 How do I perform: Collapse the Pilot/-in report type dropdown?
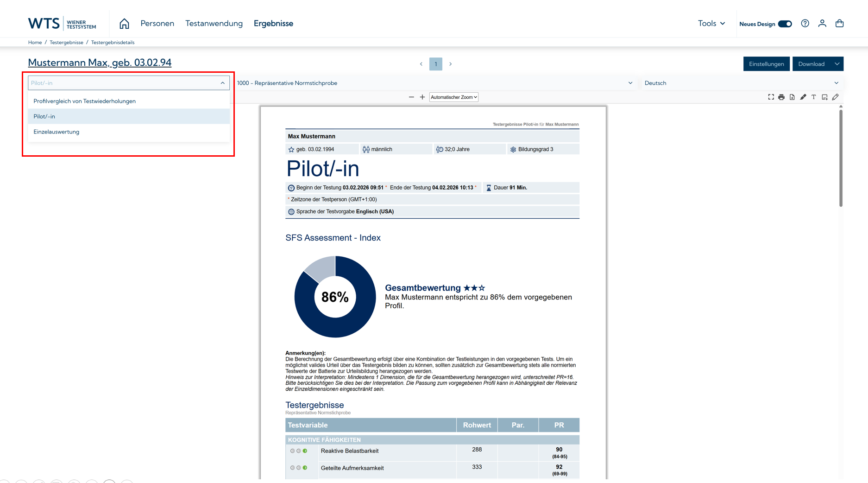(x=222, y=83)
